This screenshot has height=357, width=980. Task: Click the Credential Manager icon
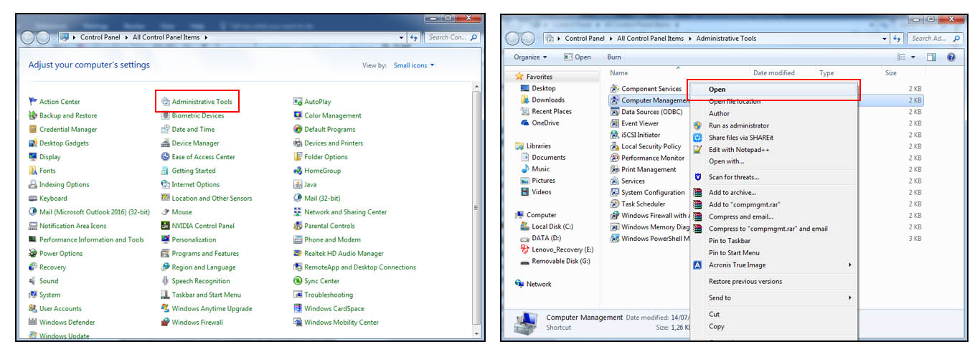33,129
